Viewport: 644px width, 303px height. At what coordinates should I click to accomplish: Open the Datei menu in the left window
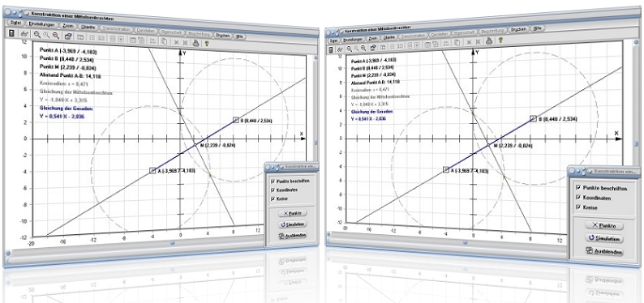[x=15, y=23]
